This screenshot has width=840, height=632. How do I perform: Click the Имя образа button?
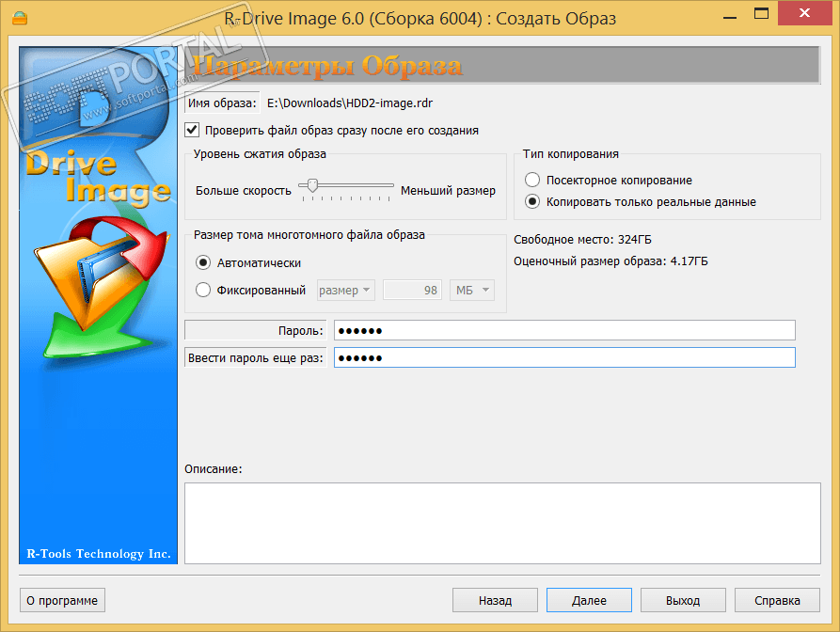pyautogui.click(x=222, y=103)
